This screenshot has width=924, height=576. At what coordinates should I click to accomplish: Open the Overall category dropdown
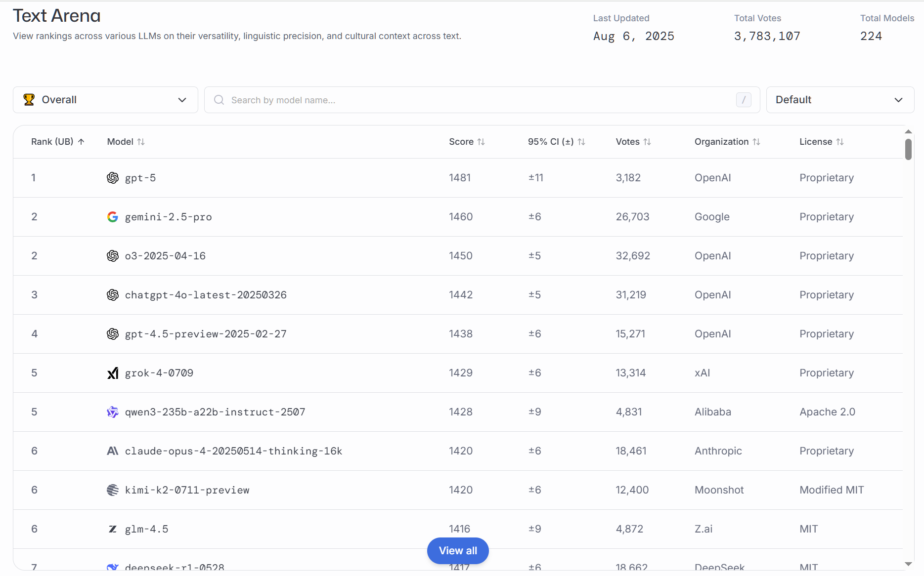(x=105, y=100)
